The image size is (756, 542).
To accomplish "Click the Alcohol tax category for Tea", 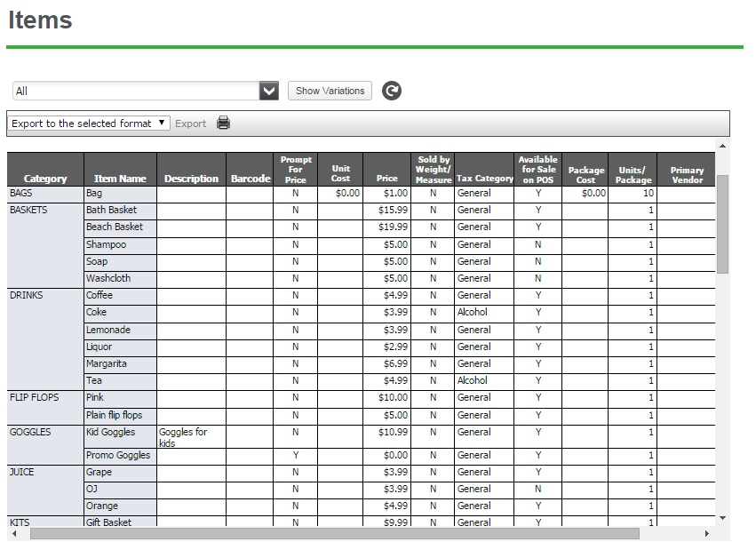I will click(473, 380).
